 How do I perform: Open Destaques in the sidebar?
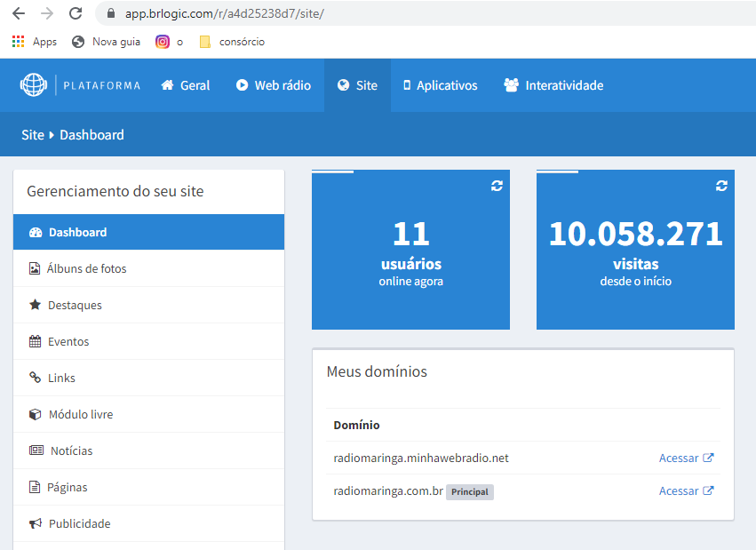click(x=149, y=305)
